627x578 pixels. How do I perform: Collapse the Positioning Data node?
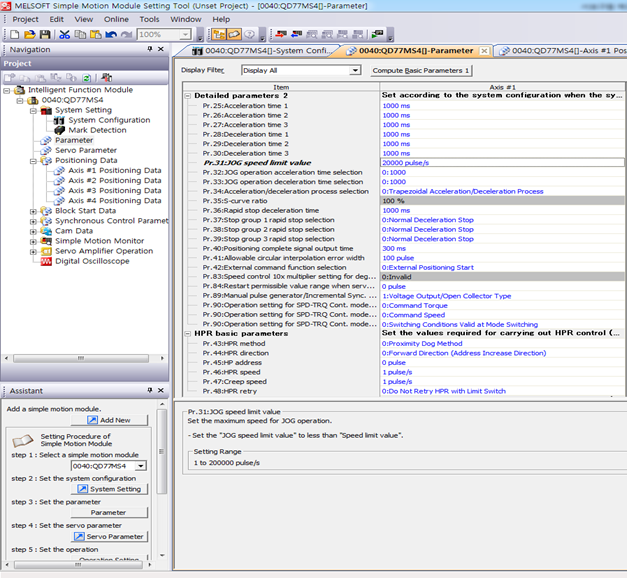coord(34,161)
